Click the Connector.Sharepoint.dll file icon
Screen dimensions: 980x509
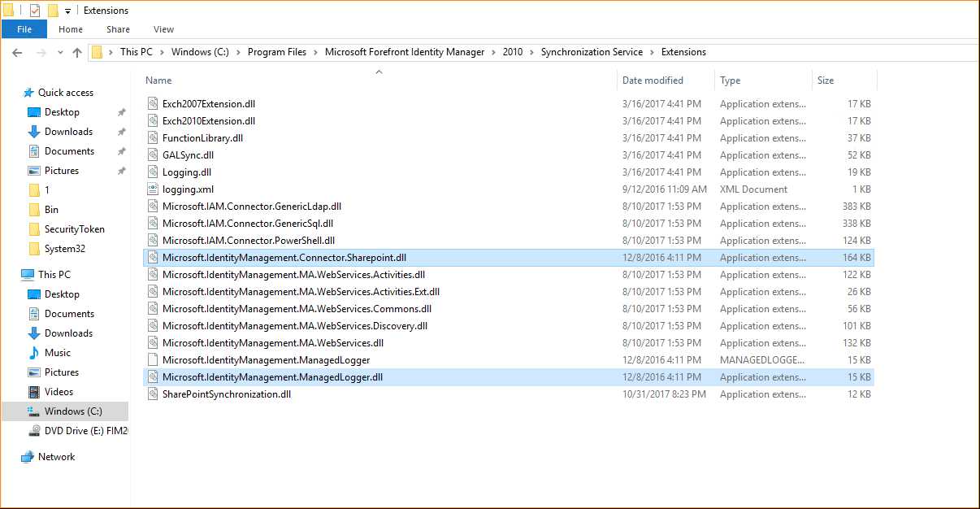(154, 258)
